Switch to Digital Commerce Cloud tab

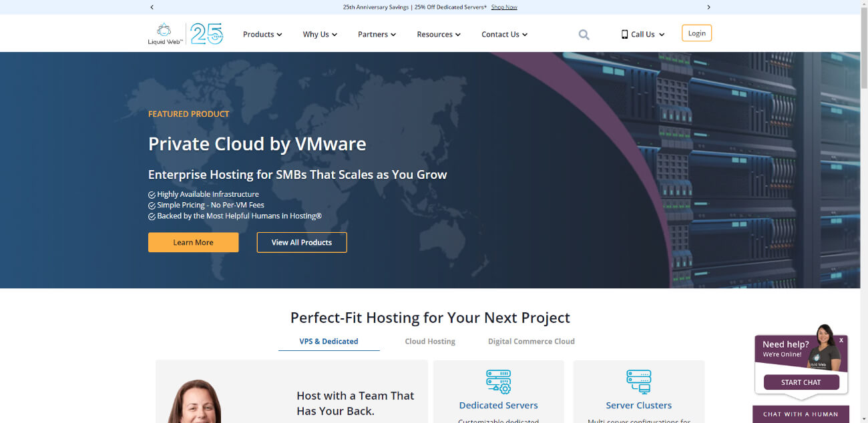point(531,341)
